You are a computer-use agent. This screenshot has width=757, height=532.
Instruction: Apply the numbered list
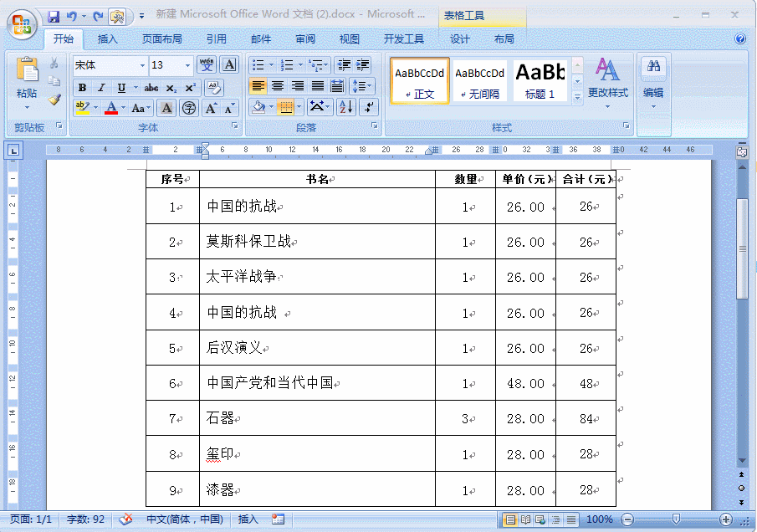coord(287,64)
